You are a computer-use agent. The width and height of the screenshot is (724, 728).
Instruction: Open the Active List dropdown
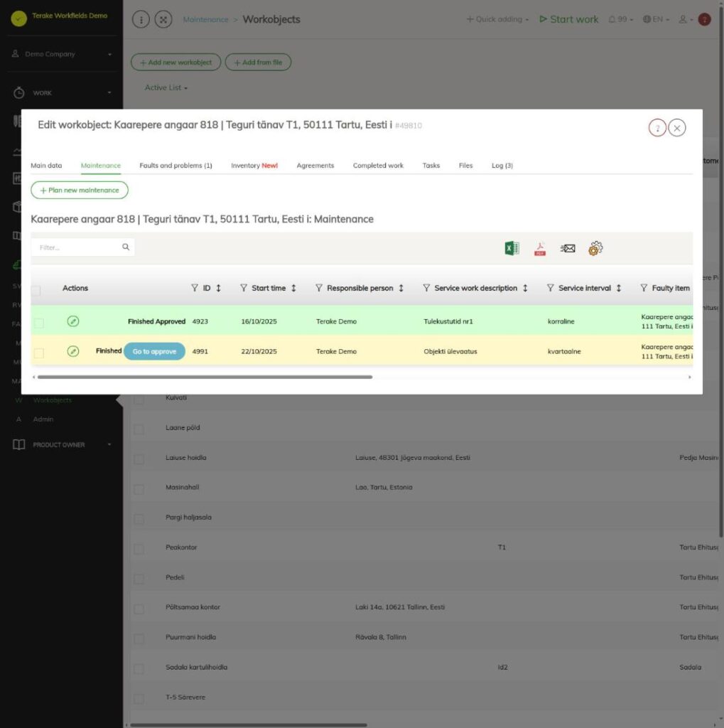point(166,87)
